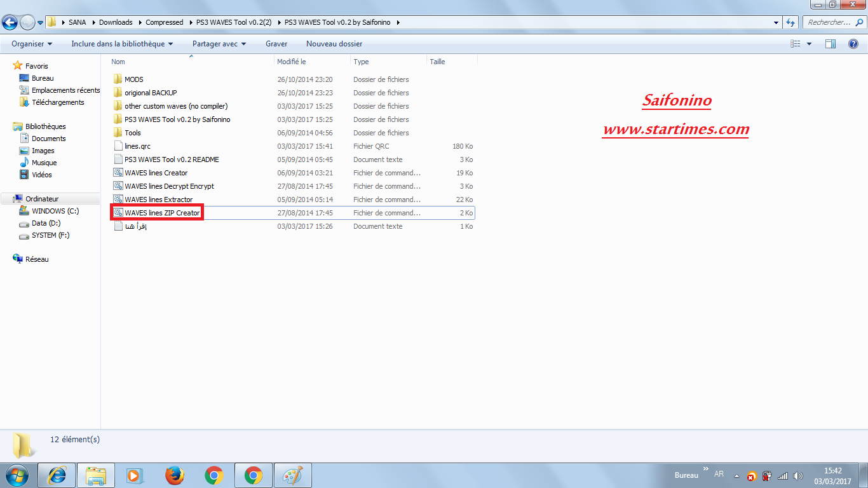Launch Internet Explorer from taskbar
Screen dimensions: 868x488
tap(57, 475)
